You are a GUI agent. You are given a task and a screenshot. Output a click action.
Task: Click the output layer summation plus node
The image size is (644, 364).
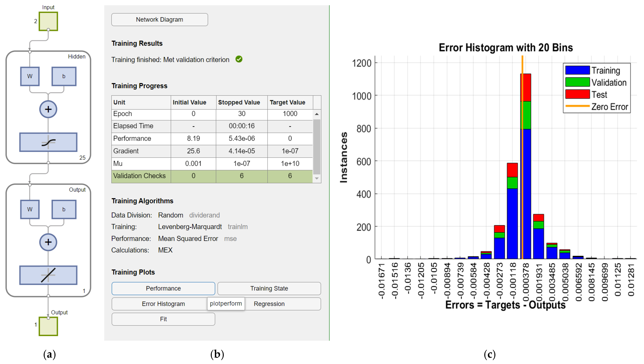pyautogui.click(x=48, y=242)
